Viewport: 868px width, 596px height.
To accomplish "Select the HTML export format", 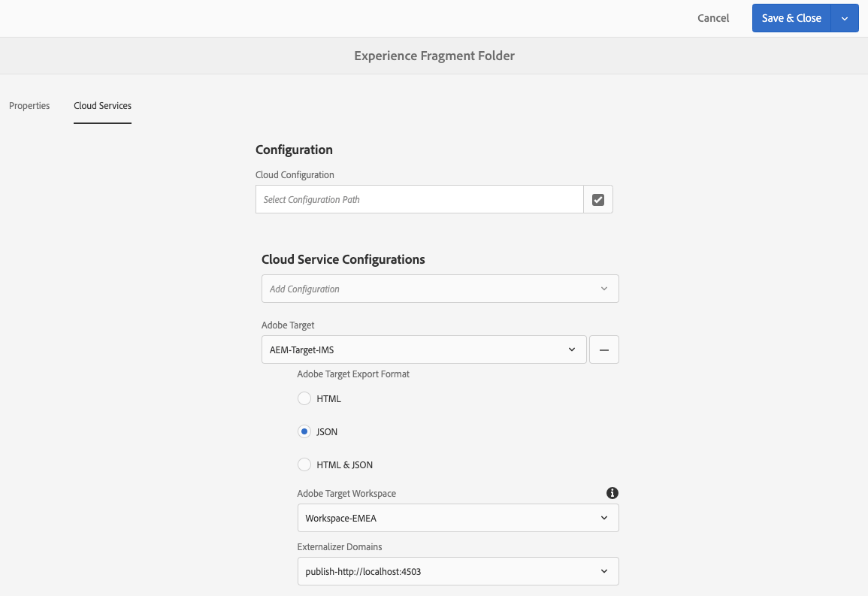I will point(304,398).
